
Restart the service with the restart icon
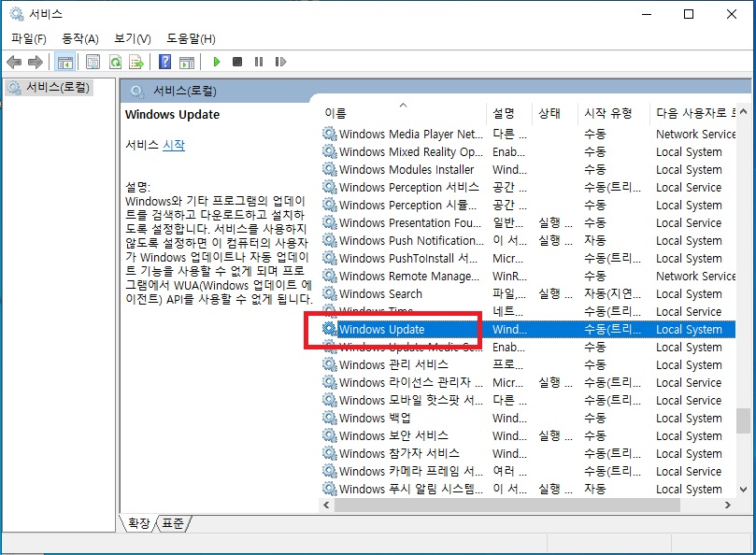click(x=280, y=62)
